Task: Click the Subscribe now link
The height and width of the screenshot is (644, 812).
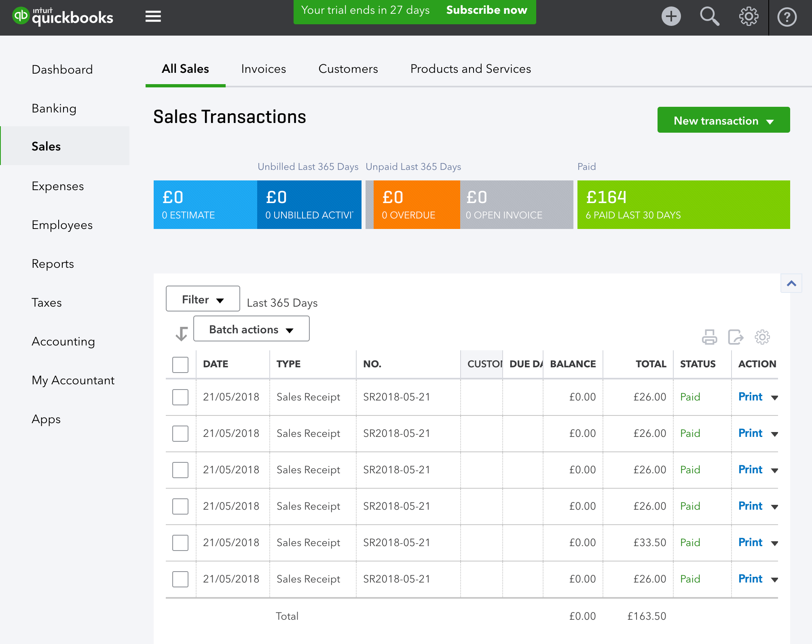Action: (486, 10)
